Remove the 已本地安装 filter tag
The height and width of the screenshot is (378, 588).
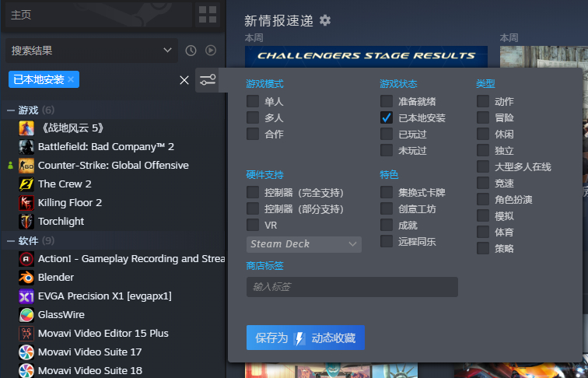pos(71,79)
